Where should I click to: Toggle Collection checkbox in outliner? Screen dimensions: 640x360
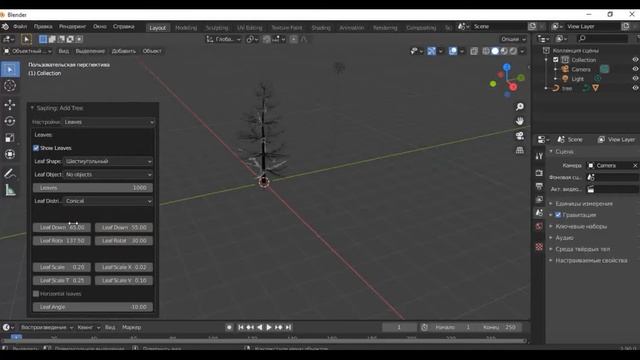pos(556,60)
